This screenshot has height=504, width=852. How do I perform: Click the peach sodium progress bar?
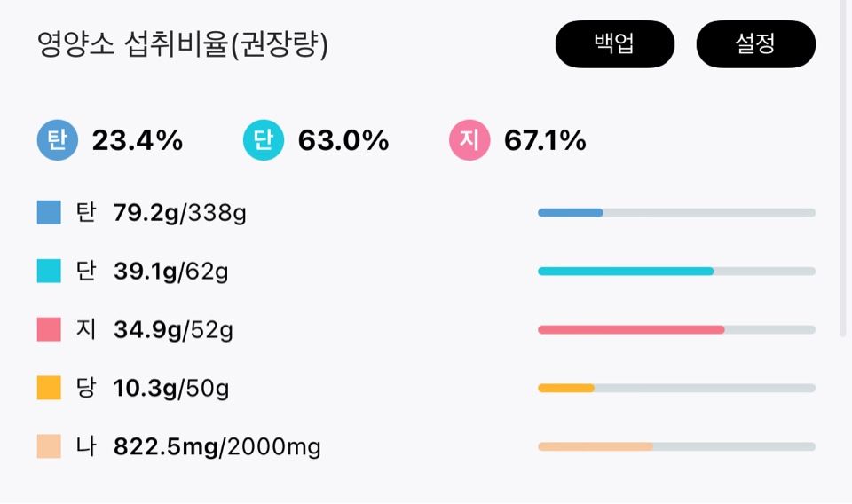(x=676, y=446)
